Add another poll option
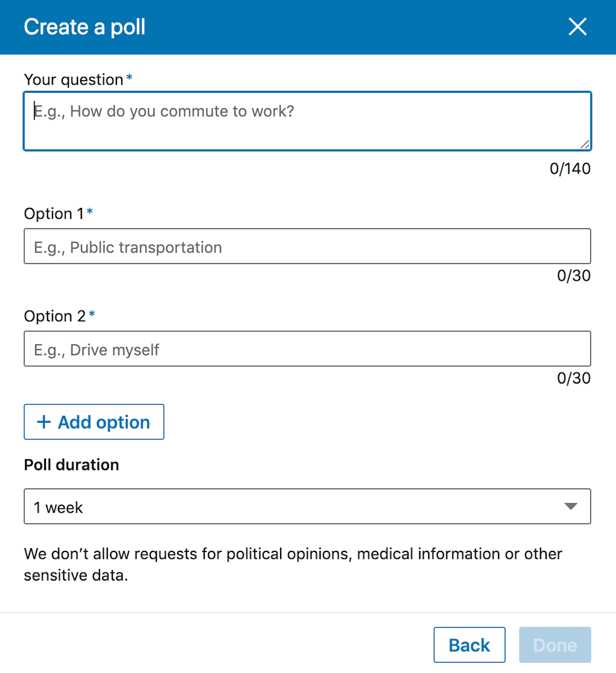616x673 pixels. 94,422
